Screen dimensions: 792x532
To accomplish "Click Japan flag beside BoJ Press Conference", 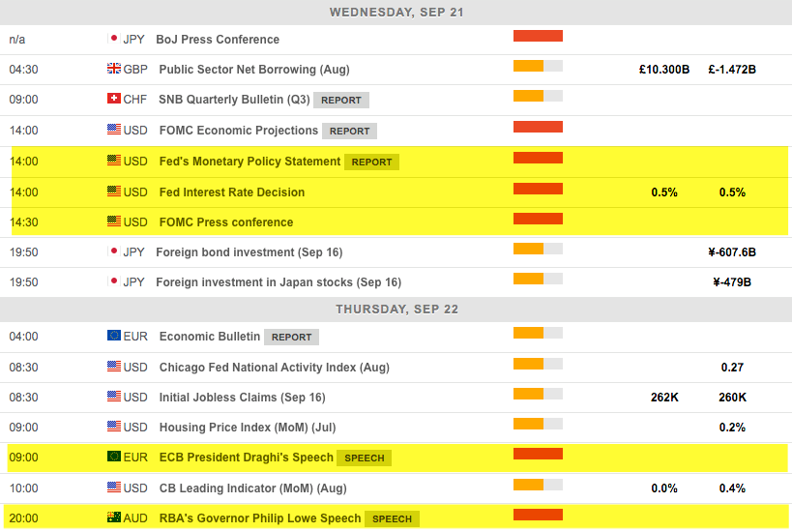I will pyautogui.click(x=113, y=39).
